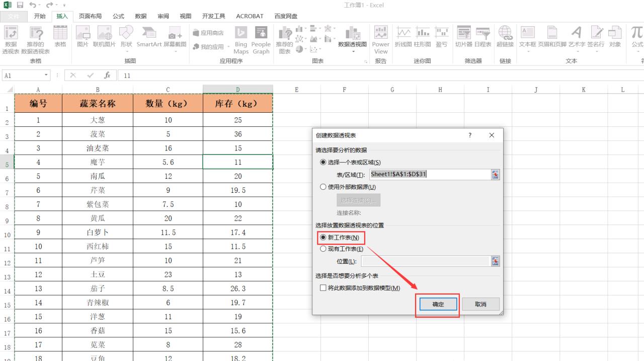Insert a Win/Loss sparkline (盈亏)
The width and height of the screenshot is (644, 361).
(441, 36)
